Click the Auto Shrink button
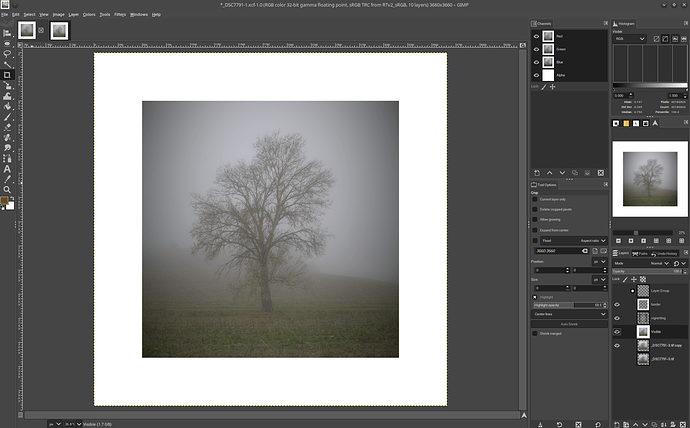 pyautogui.click(x=567, y=323)
